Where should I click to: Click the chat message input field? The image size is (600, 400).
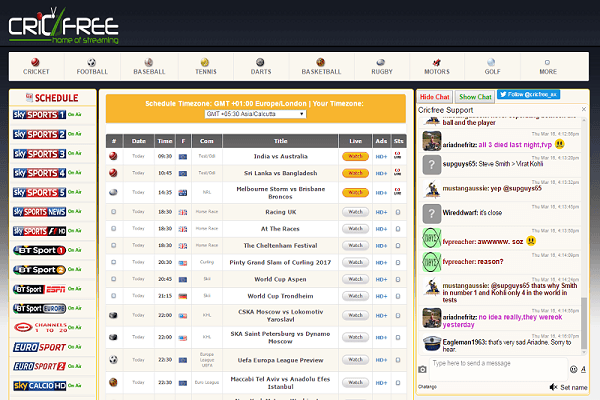[498, 369]
